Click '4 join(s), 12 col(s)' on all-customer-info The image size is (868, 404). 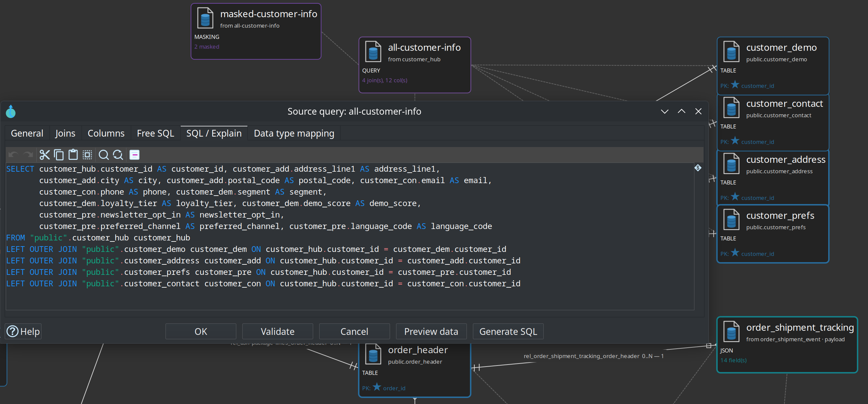point(385,80)
